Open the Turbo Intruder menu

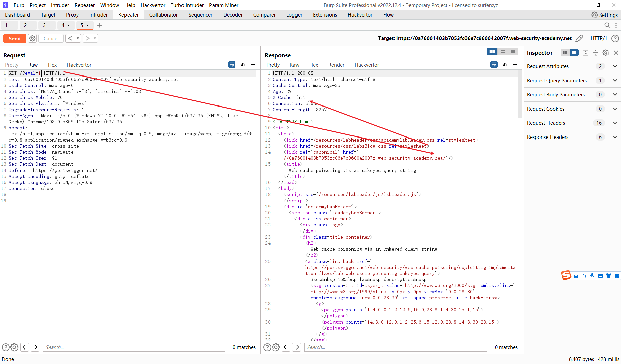coord(187,5)
